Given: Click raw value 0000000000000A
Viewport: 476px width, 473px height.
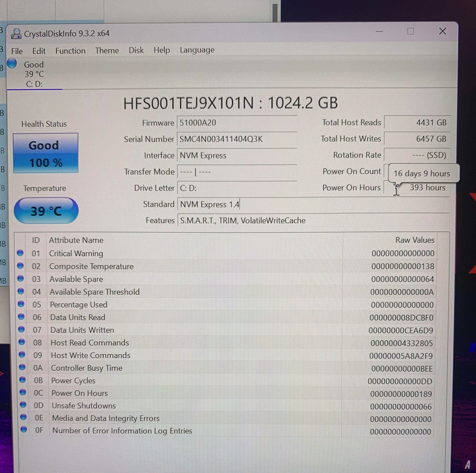Looking at the screenshot, I should tap(402, 292).
